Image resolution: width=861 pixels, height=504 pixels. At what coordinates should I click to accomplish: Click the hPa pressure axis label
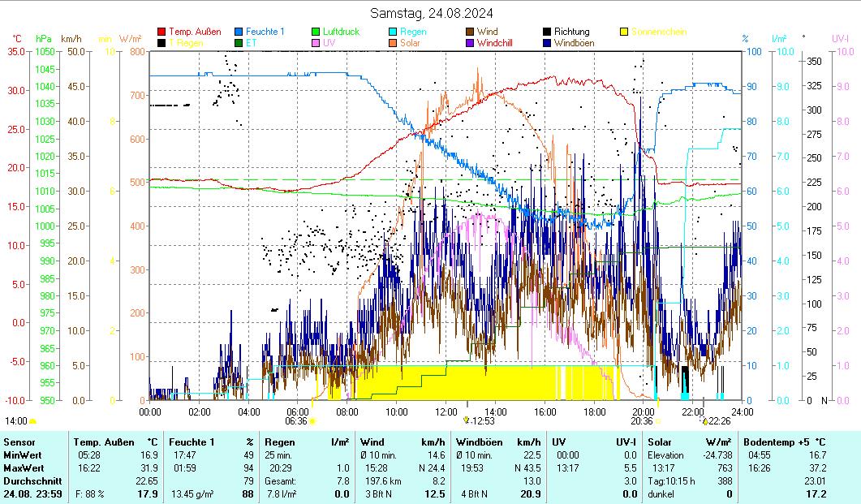(x=43, y=38)
